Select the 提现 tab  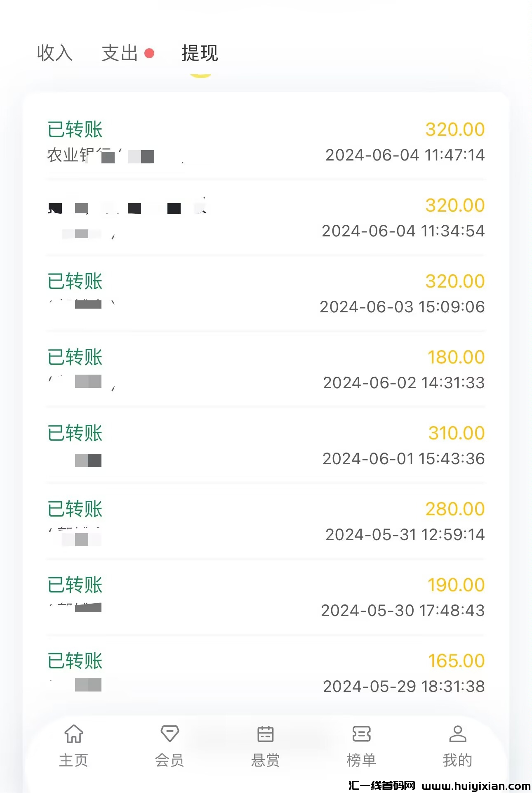click(x=200, y=53)
